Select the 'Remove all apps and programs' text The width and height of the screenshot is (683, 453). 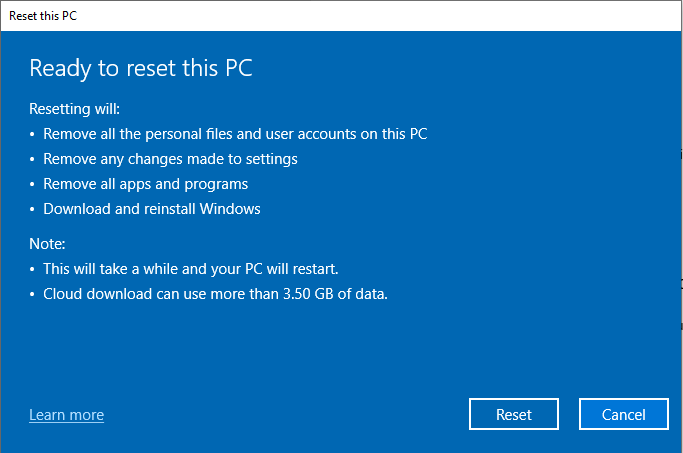click(145, 184)
